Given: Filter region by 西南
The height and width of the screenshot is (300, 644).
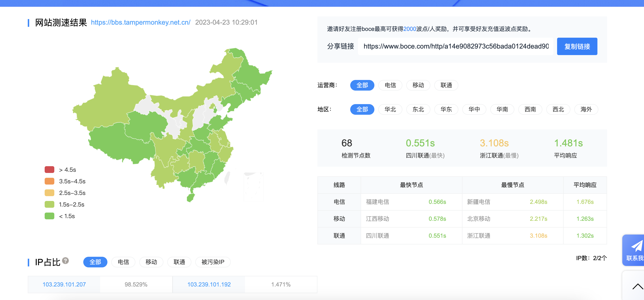Looking at the screenshot, I should click(530, 109).
